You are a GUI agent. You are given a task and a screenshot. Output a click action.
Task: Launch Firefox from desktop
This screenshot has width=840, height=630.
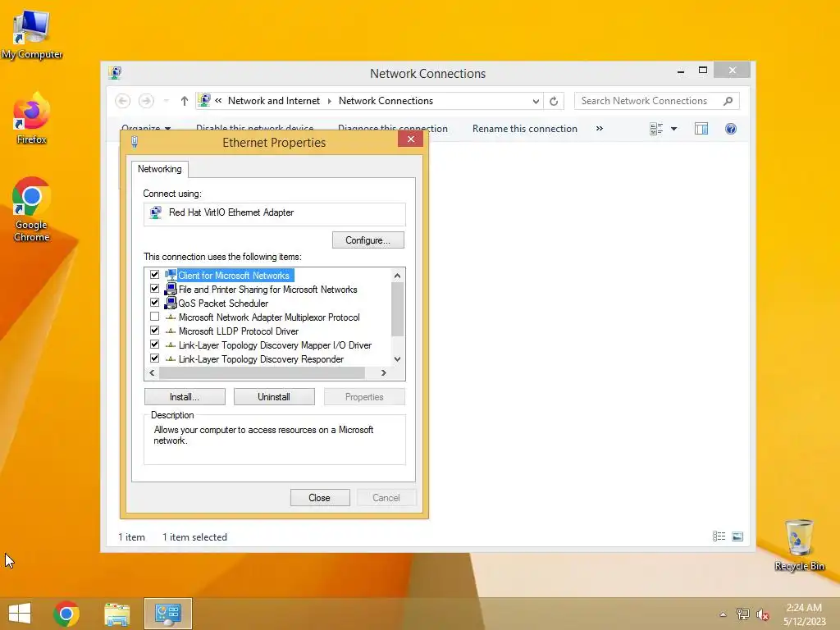pyautogui.click(x=32, y=119)
